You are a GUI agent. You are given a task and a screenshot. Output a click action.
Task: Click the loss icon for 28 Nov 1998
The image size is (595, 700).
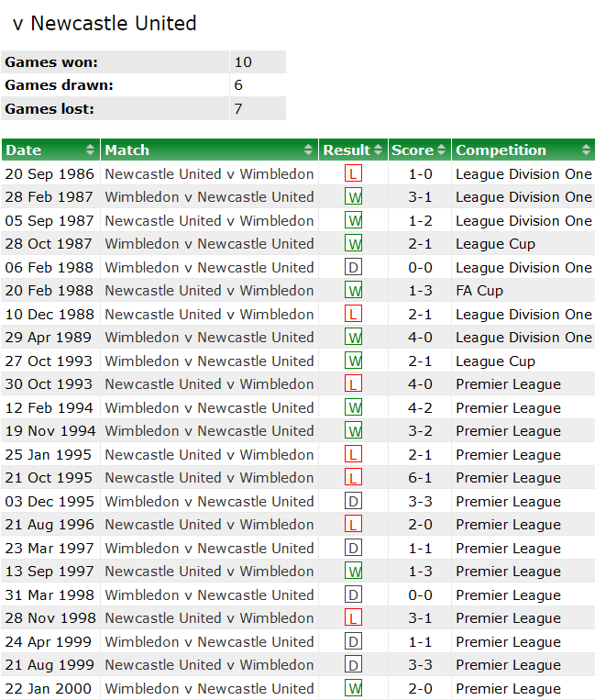(353, 618)
